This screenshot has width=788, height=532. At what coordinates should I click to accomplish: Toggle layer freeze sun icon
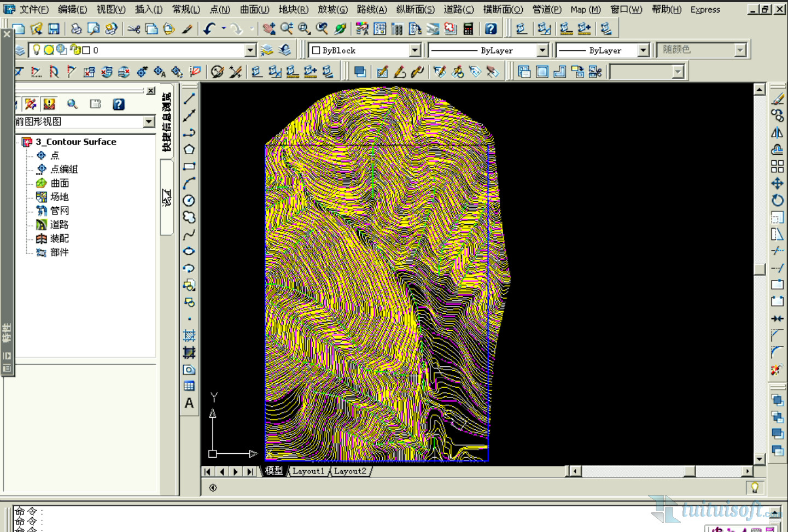pyautogui.click(x=49, y=50)
